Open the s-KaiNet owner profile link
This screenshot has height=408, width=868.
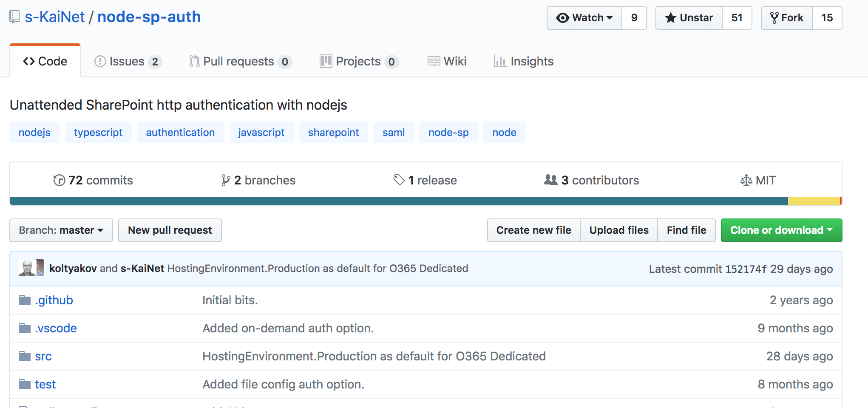click(x=55, y=17)
